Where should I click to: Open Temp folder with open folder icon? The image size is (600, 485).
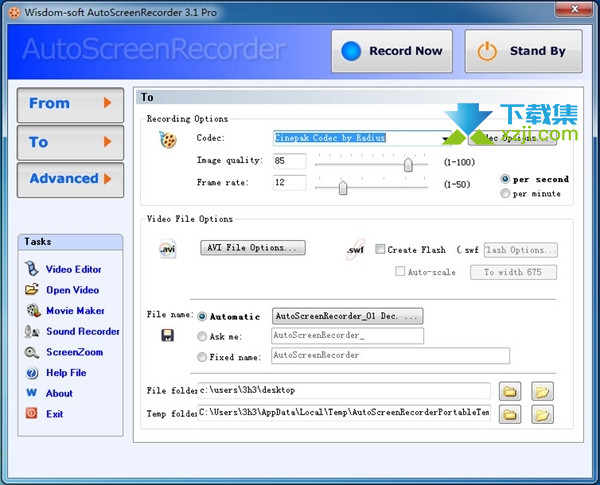[542, 414]
